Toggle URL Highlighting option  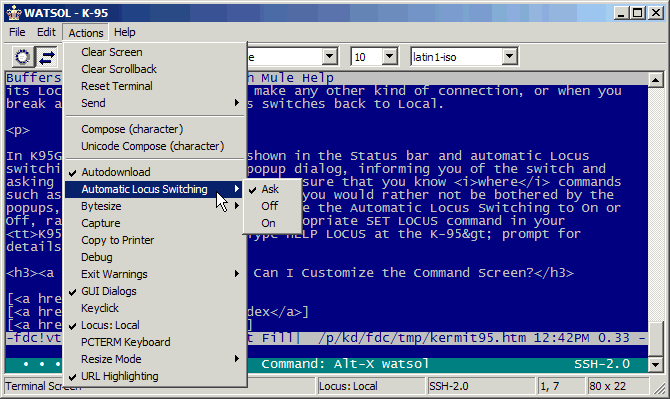[x=155, y=376]
